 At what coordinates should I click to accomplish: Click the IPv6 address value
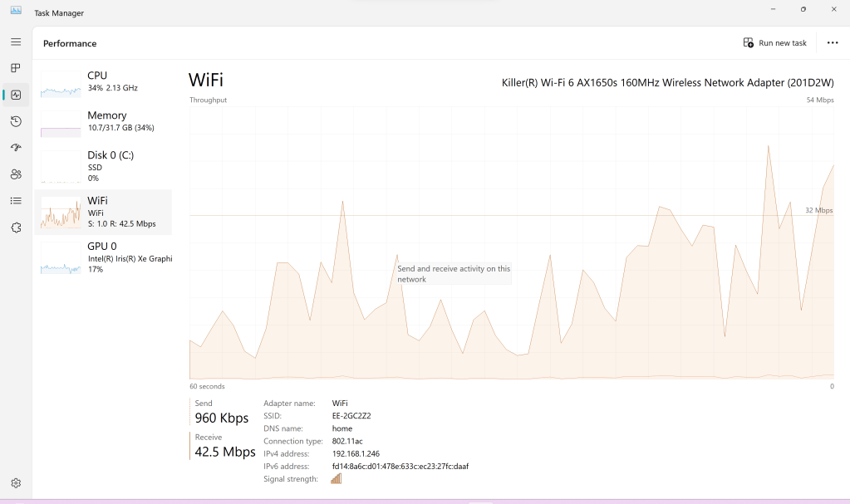pos(400,466)
